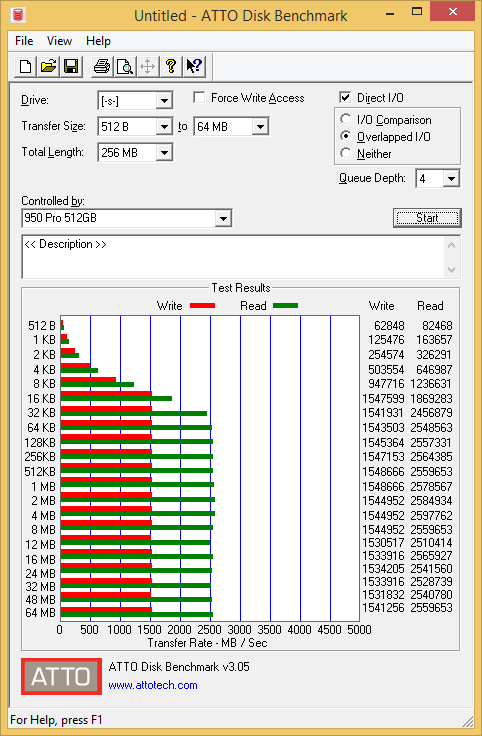Click the four-arrow move toolbar icon
Viewport: 482px width, 736px height.
click(147, 66)
